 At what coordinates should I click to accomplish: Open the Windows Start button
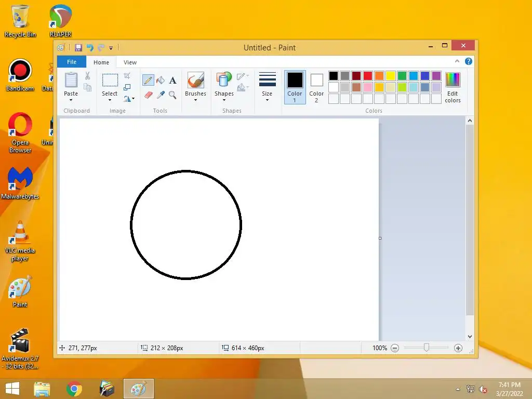[x=12, y=389]
